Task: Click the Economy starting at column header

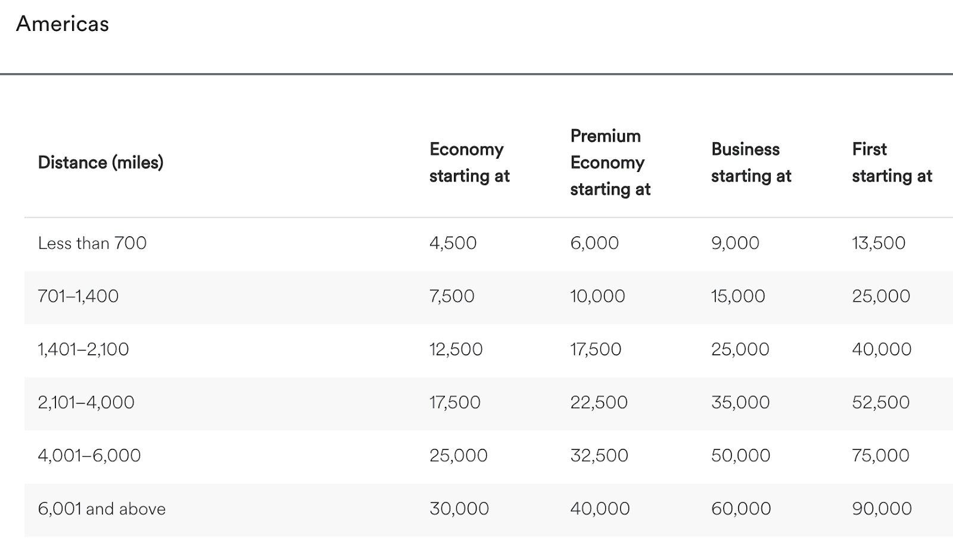Action: click(469, 162)
